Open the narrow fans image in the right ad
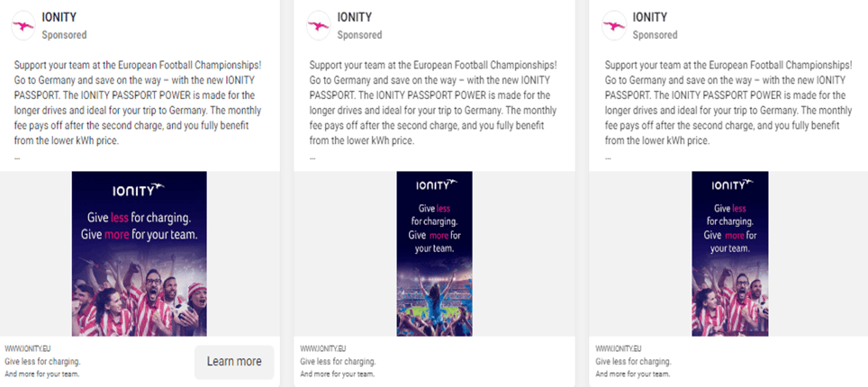Image resolution: width=868 pixels, height=387 pixels. [x=729, y=254]
